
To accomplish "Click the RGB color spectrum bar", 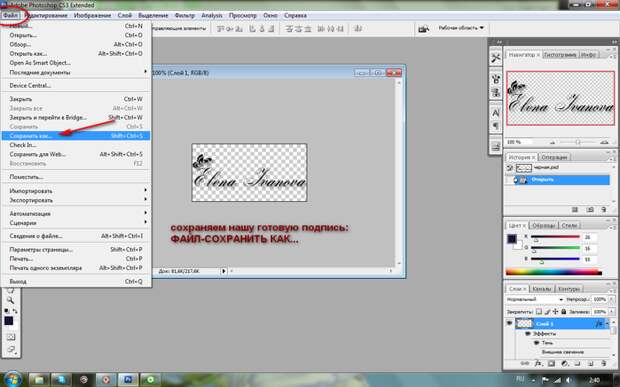I will (554, 272).
